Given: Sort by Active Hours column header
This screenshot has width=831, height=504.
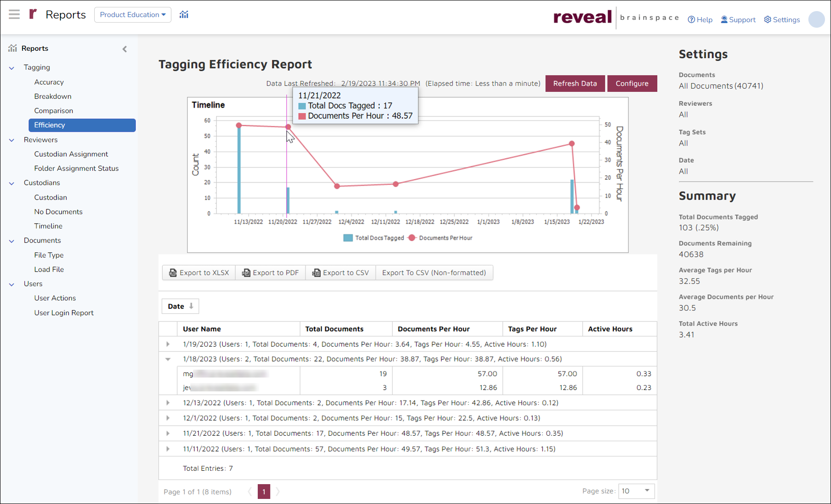Looking at the screenshot, I should point(620,329).
